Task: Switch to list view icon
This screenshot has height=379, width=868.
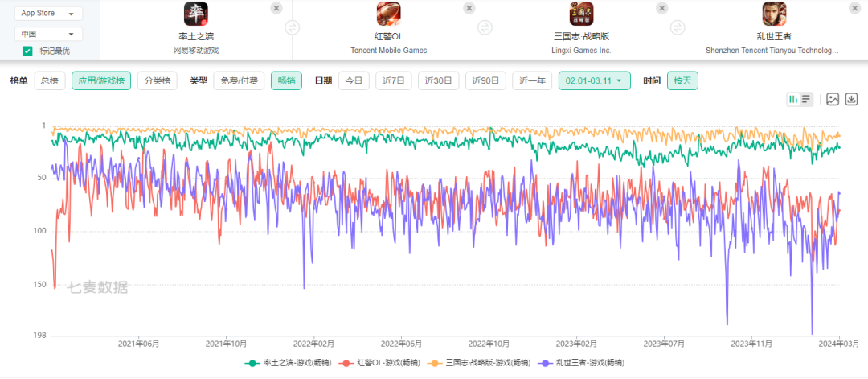Action: [x=807, y=99]
